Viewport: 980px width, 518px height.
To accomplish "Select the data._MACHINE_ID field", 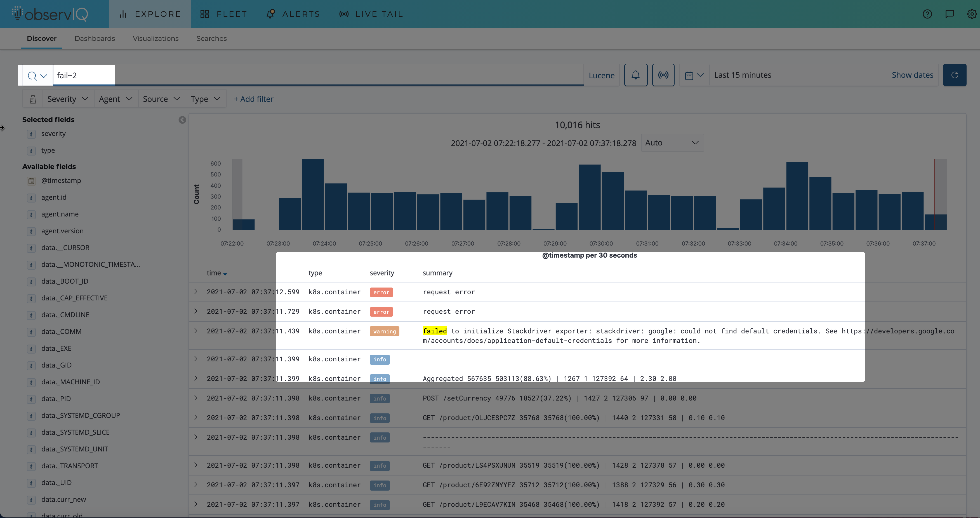I will point(70,382).
